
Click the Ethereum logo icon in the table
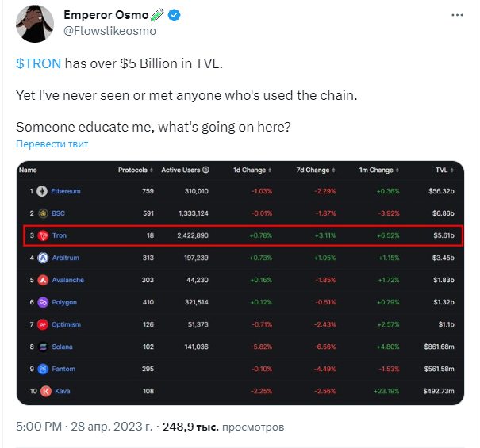click(42, 192)
